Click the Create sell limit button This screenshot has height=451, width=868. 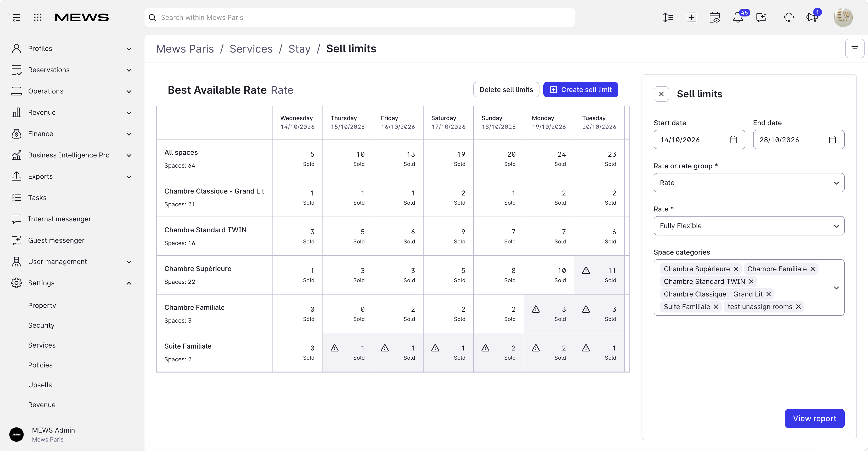tap(581, 90)
